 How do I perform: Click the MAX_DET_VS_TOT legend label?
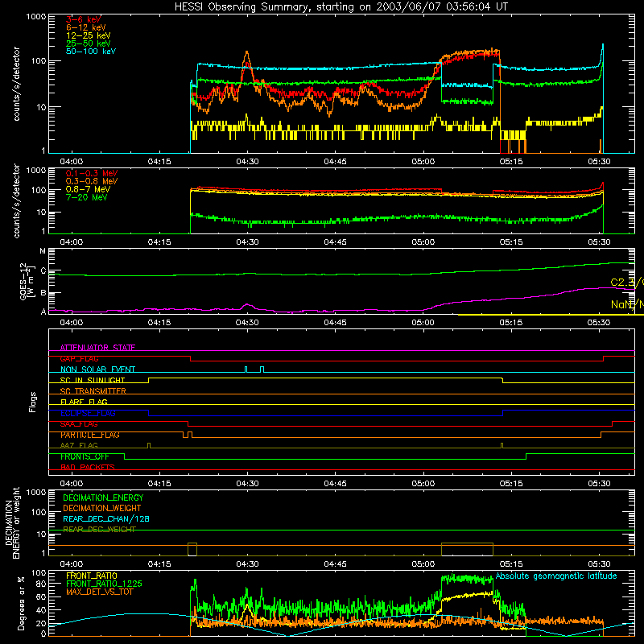(99, 592)
